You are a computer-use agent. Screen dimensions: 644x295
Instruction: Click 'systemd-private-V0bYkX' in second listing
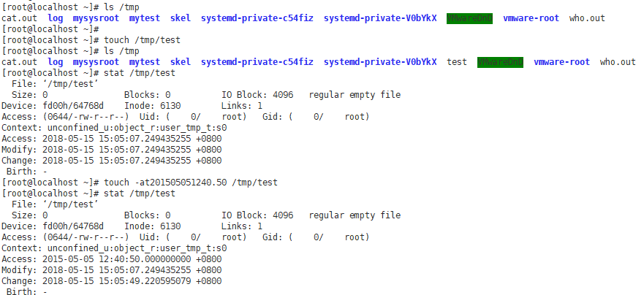click(380, 62)
